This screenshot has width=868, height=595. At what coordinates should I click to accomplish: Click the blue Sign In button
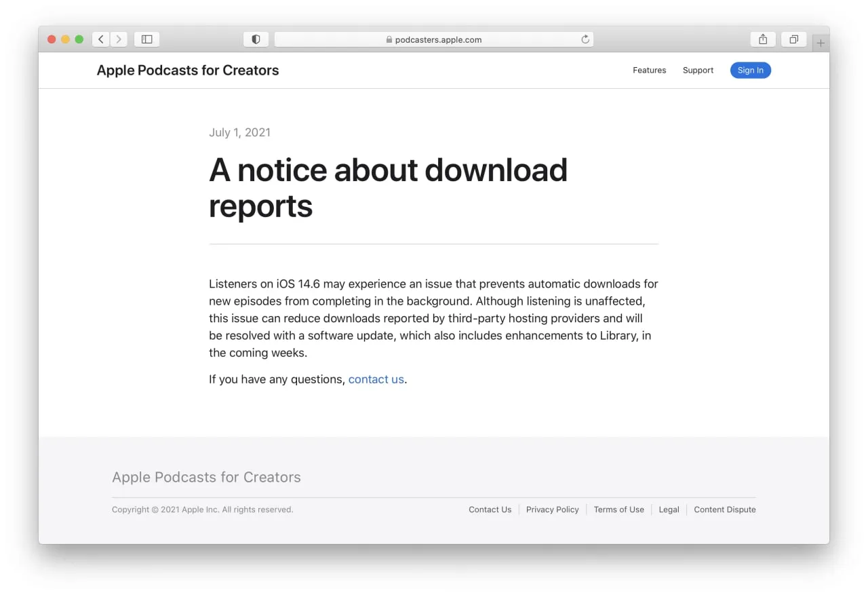(x=750, y=71)
